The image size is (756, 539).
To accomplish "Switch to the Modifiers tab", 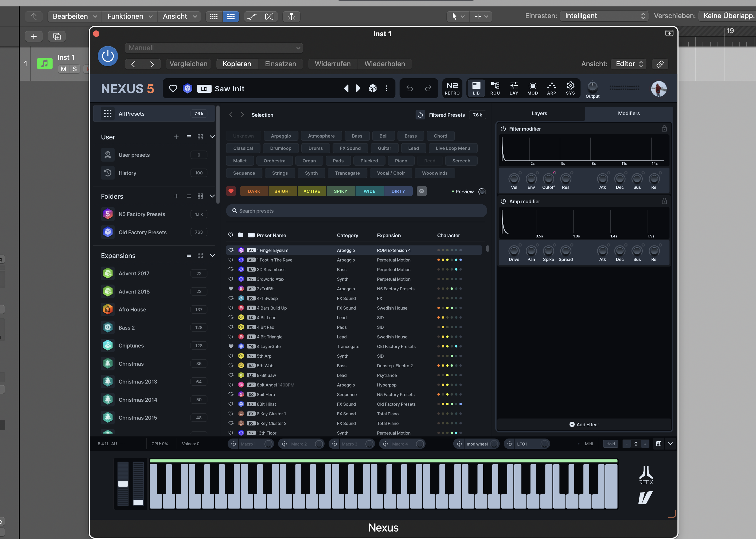I will click(x=629, y=114).
